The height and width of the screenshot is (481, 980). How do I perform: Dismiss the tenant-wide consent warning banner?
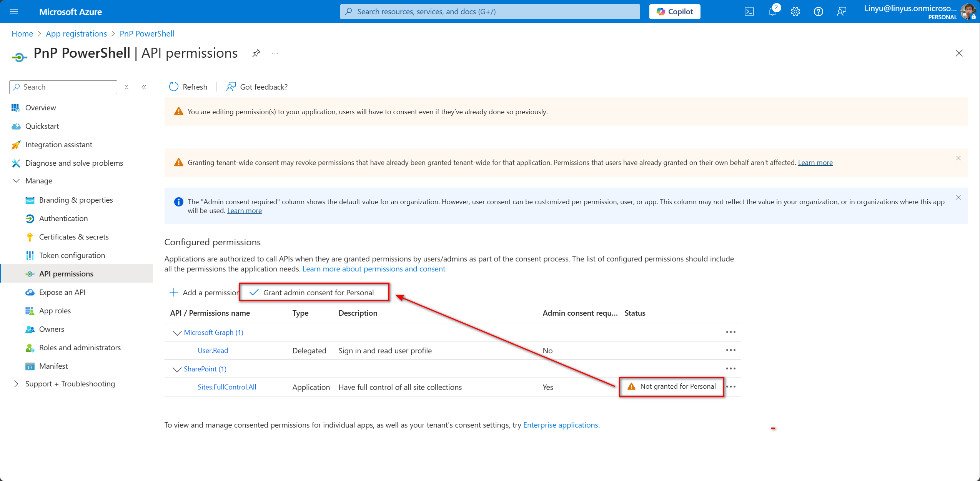point(958,158)
